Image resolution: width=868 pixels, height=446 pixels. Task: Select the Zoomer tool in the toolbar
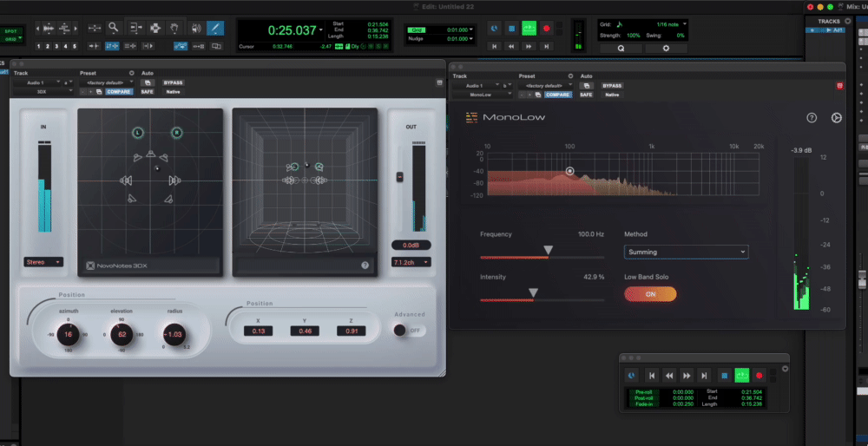click(x=114, y=28)
